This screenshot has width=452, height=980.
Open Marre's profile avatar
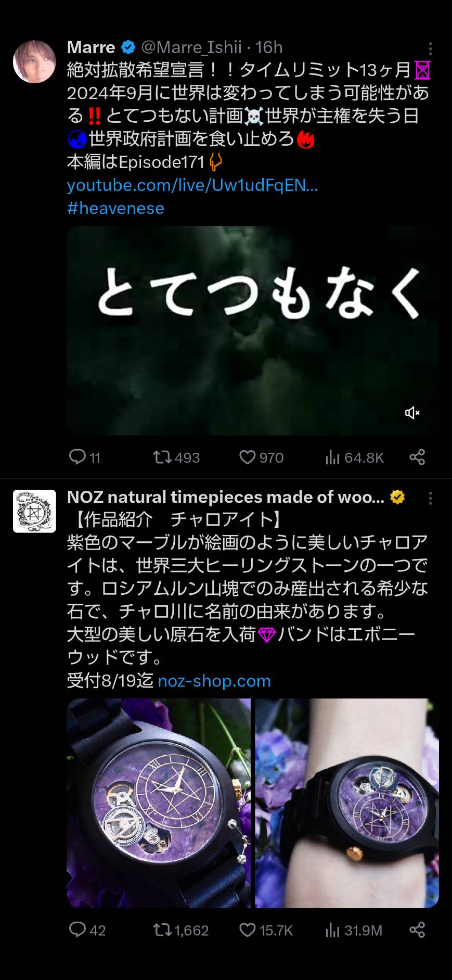pos(34,61)
